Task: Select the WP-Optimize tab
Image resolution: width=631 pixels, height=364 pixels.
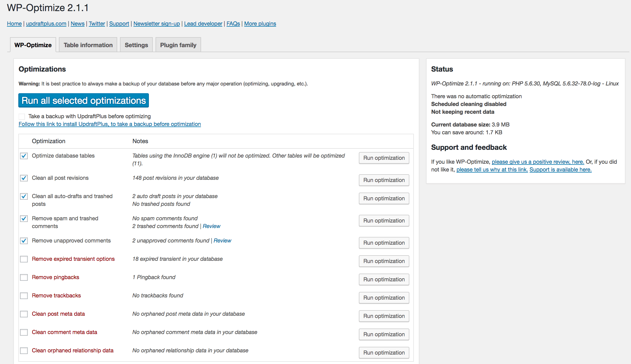Action: coord(33,45)
